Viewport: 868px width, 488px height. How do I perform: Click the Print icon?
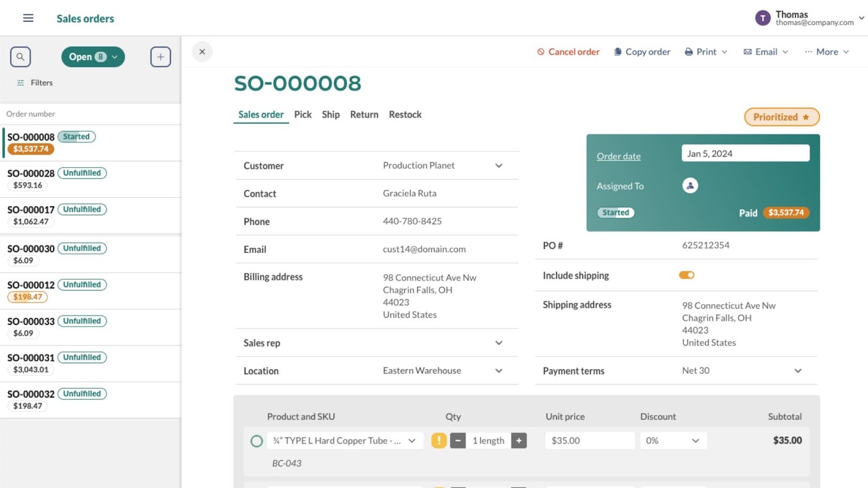tap(688, 52)
